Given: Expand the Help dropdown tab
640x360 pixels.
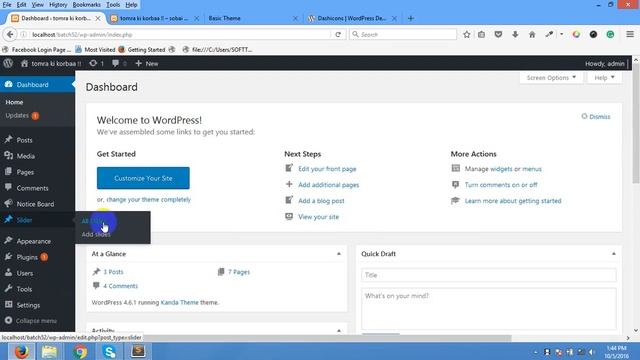Looking at the screenshot, I should click(604, 78).
